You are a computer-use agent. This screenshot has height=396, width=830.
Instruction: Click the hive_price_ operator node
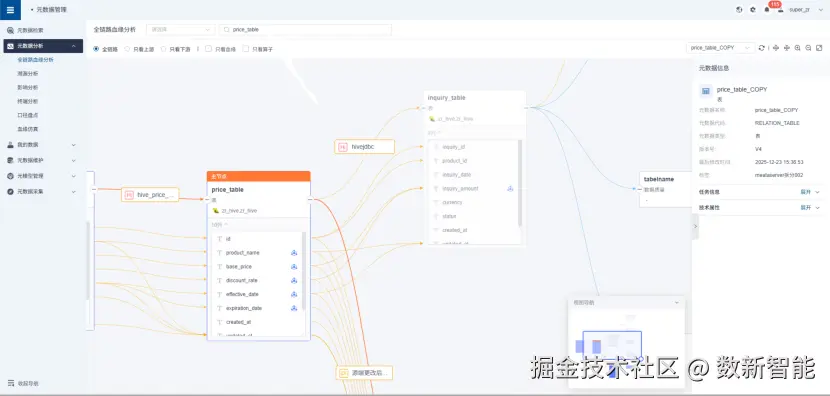[x=150, y=195]
